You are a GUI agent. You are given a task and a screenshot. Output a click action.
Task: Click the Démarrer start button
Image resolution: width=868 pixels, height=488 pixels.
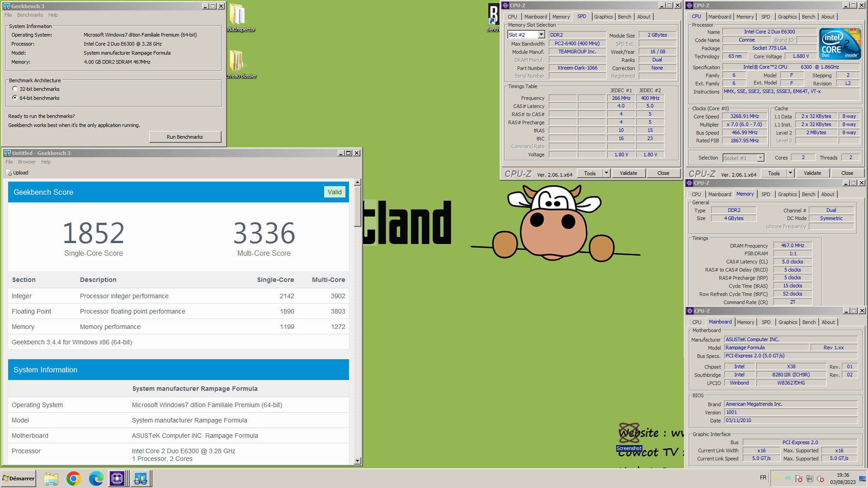pyautogui.click(x=19, y=479)
